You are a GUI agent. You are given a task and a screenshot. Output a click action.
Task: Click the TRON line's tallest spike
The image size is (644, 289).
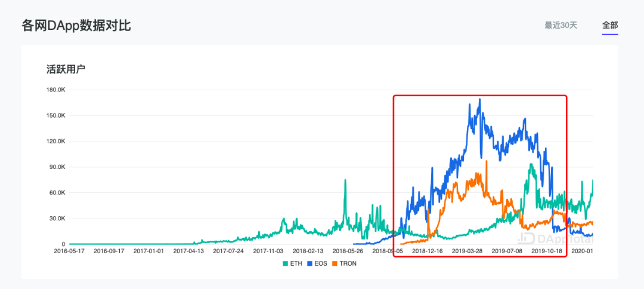click(x=487, y=161)
